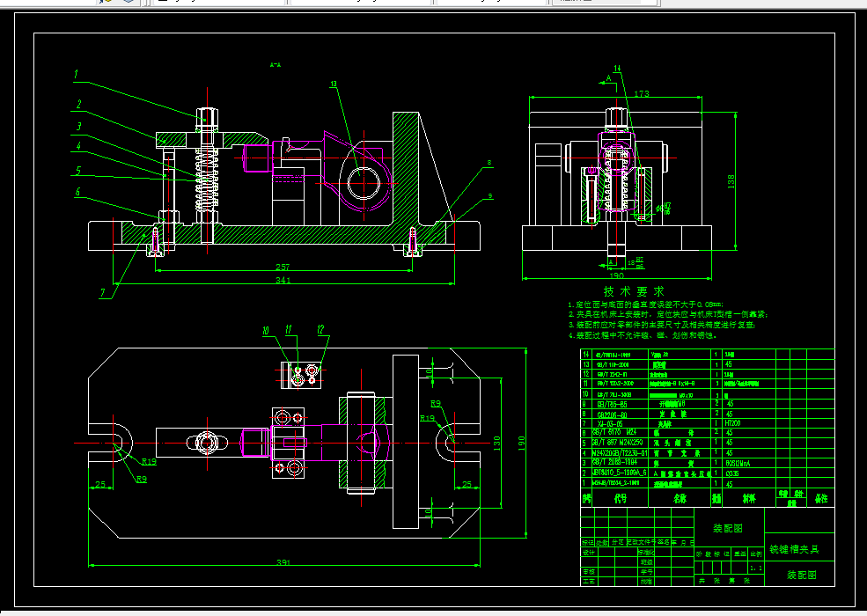Select the lower-left R9 radius label
This screenshot has height=616, width=867.
(x=142, y=480)
